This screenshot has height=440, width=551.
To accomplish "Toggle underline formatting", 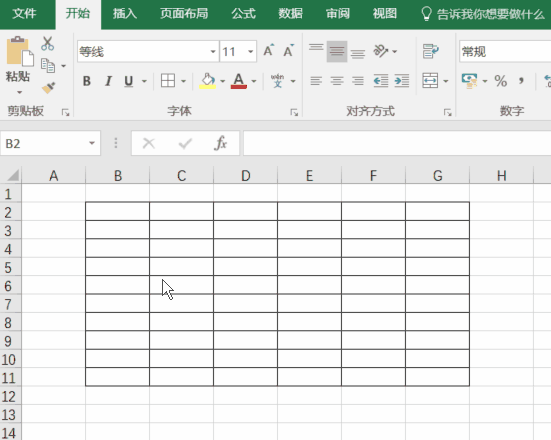I will click(129, 81).
